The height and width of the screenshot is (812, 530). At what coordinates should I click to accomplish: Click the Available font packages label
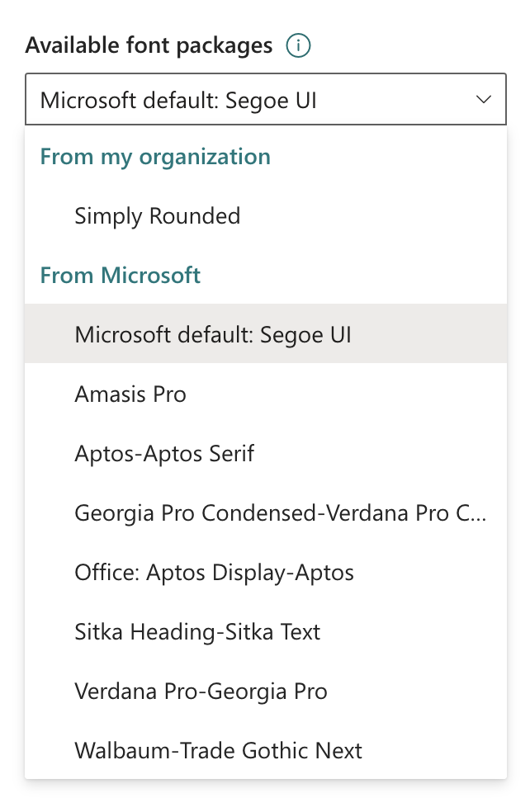(x=149, y=46)
